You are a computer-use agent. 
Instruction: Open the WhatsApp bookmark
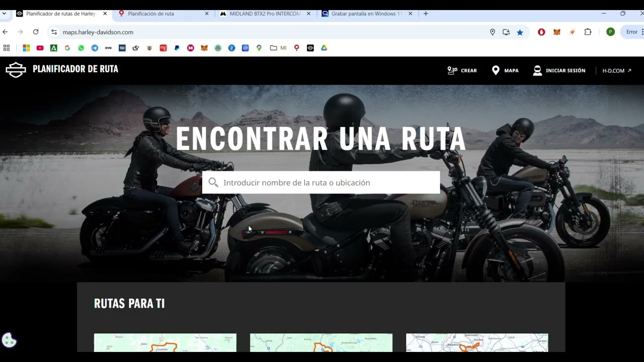click(x=81, y=48)
